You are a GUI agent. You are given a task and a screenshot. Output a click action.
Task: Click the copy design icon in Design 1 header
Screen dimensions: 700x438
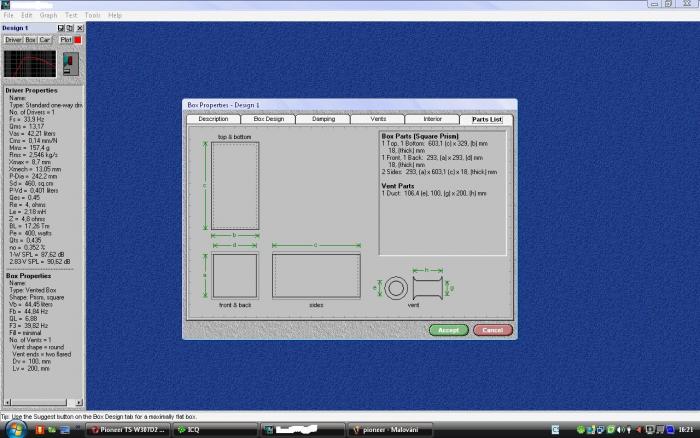[x=69, y=28]
